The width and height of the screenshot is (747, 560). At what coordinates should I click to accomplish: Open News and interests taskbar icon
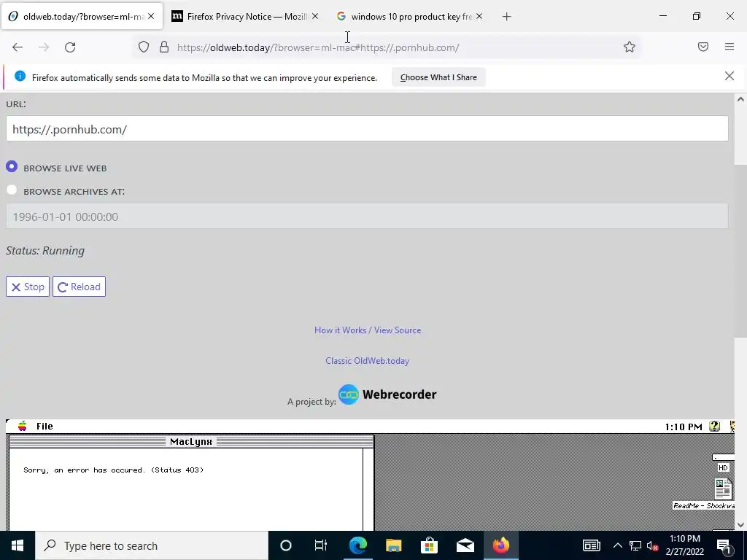[591, 545]
